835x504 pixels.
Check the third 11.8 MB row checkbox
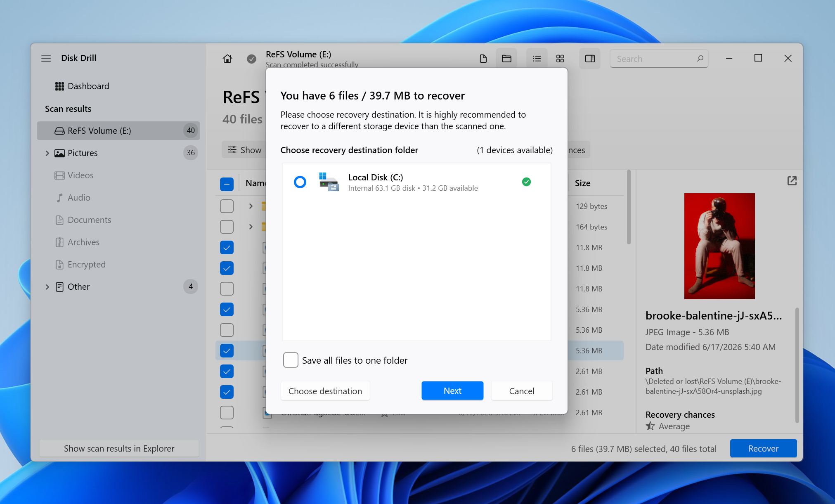227,289
